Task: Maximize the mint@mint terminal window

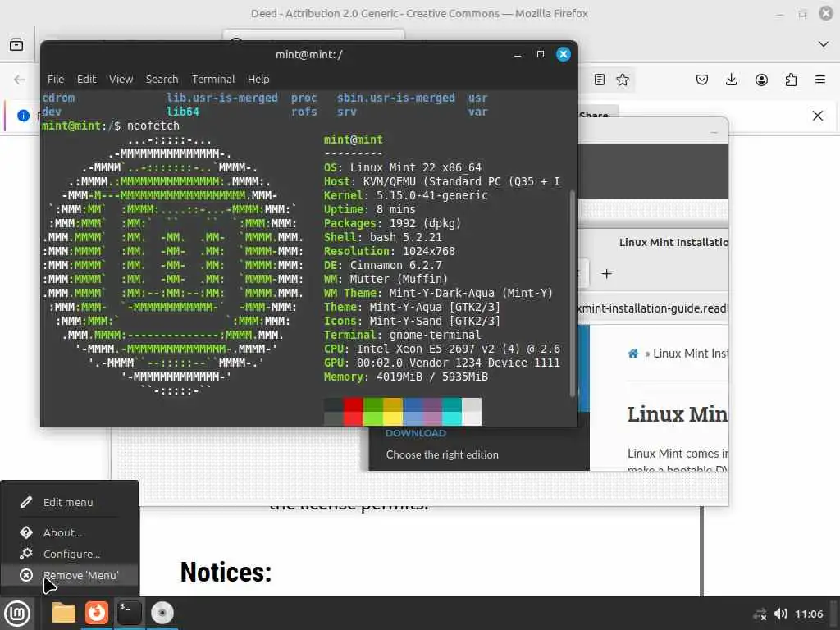Action: (541, 55)
